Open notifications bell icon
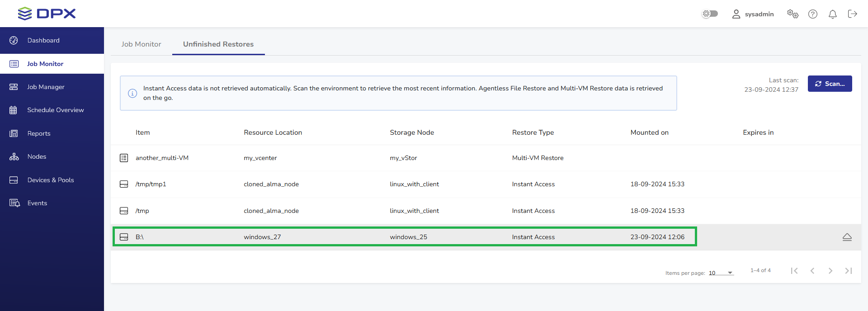Image resolution: width=868 pixels, height=311 pixels. tap(832, 14)
